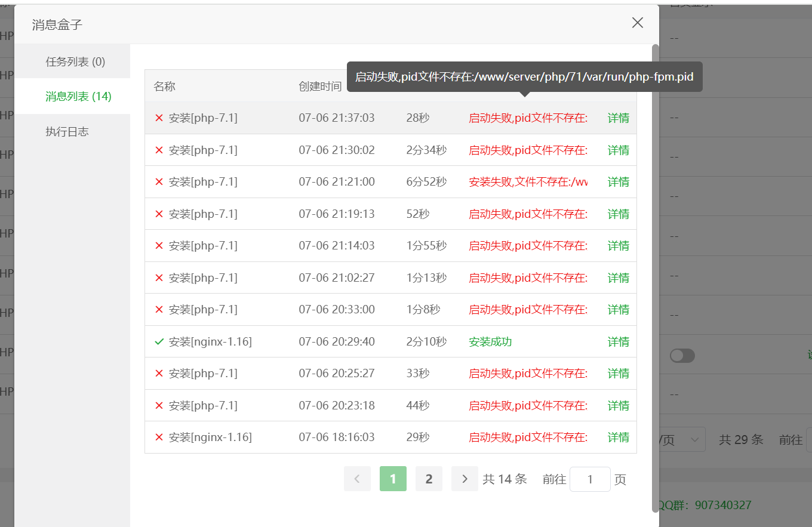Click the failure icon on the 20:33:00 php-7.1 entry
The image size is (812, 527).
[158, 309]
